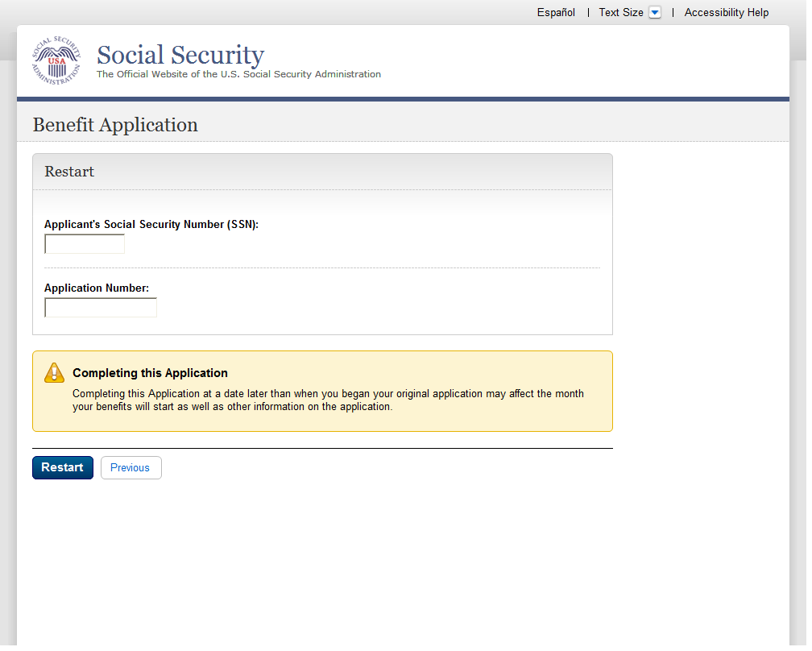Screen dimensions: 812x651
Task: Click the dark blue bar under the header
Action: (x=403, y=99)
